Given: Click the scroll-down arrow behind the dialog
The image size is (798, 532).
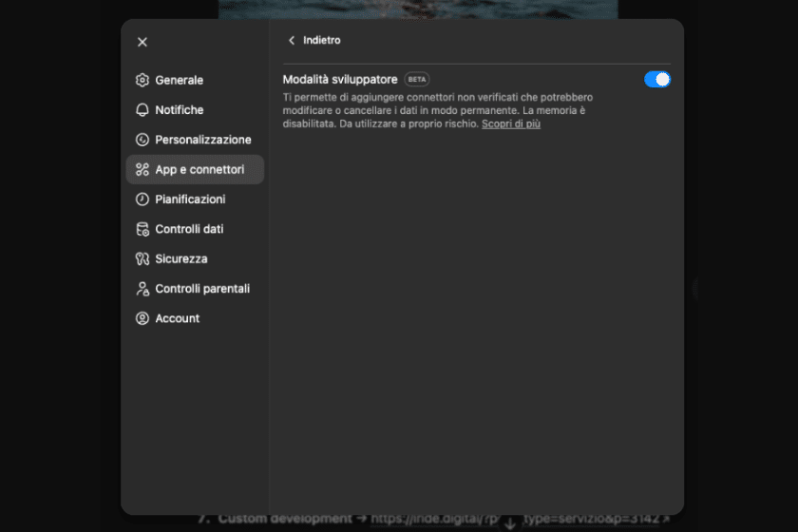Looking at the screenshot, I should [x=510, y=522].
